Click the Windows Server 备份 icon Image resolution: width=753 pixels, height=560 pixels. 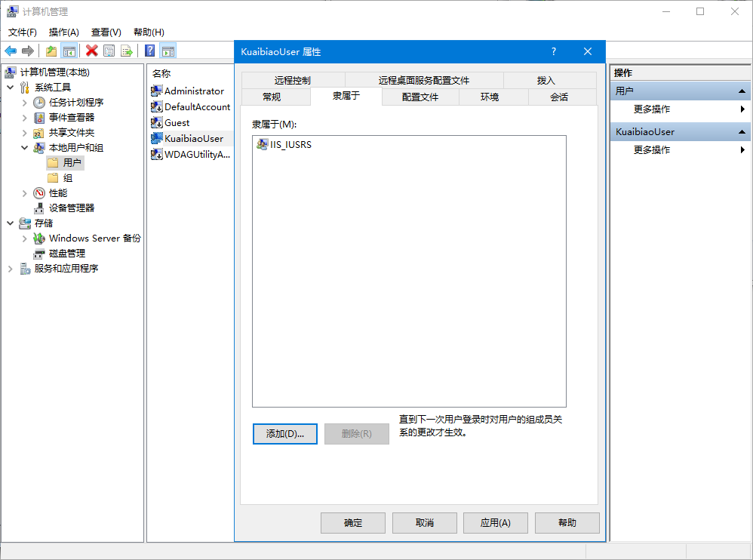pos(39,238)
